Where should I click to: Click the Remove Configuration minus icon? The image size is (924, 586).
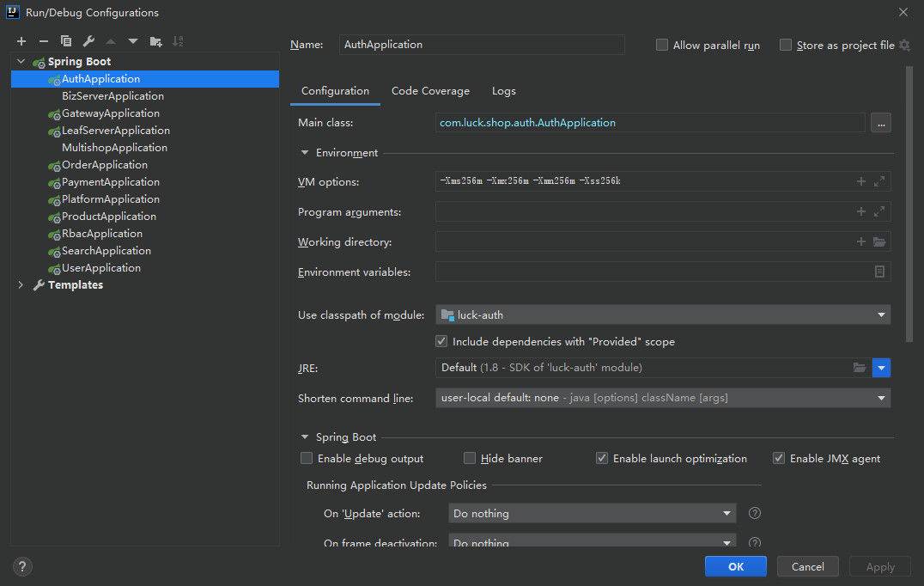pos(44,41)
